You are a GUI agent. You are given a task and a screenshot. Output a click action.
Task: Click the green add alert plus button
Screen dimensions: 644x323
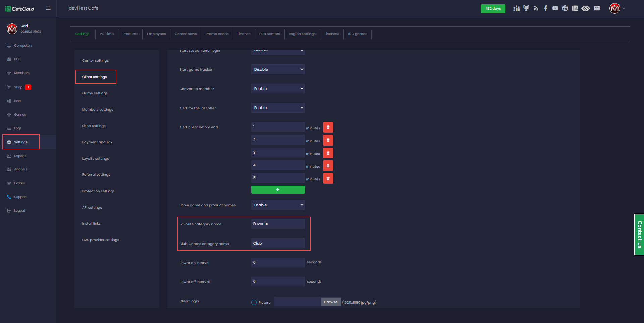[278, 190]
